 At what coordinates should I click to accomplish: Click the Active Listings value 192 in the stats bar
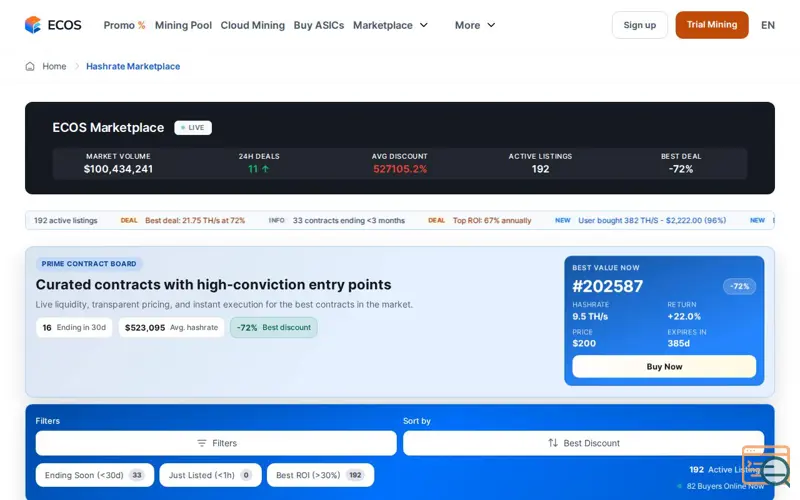(x=540, y=169)
